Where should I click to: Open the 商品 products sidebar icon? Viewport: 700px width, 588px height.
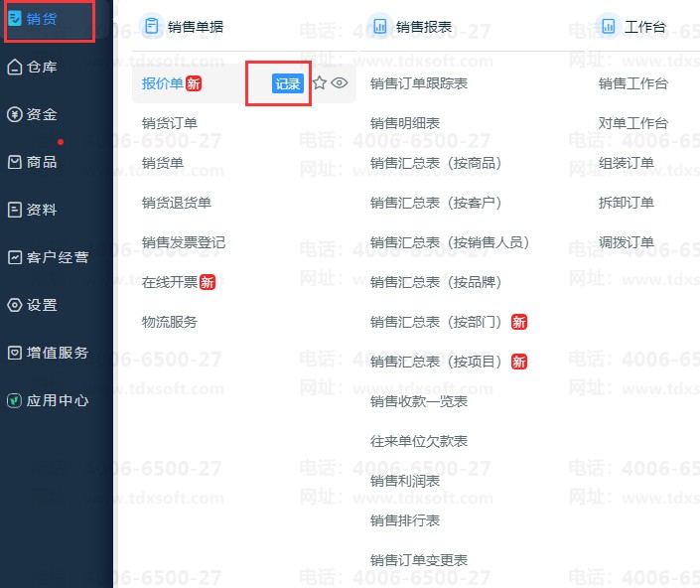click(15, 162)
